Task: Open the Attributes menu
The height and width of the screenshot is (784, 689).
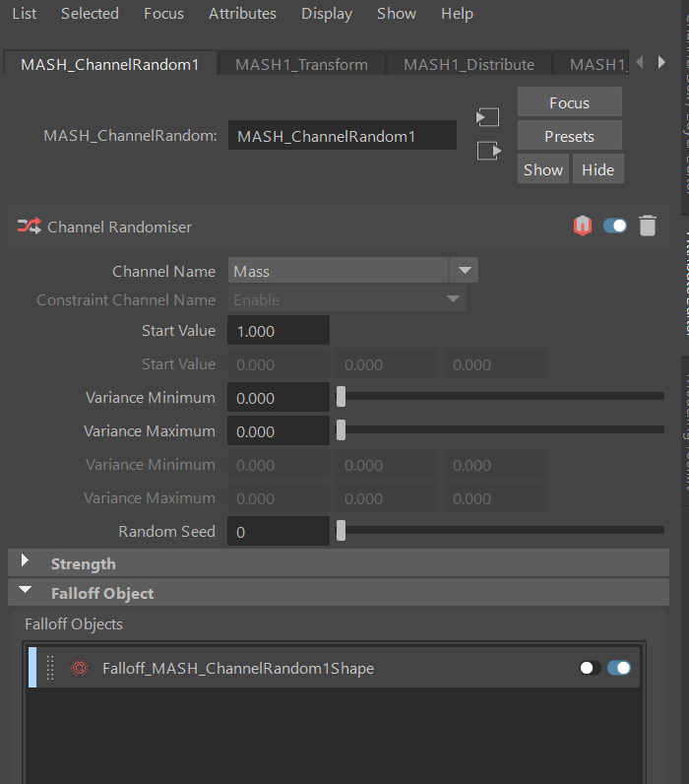Action: [x=242, y=14]
